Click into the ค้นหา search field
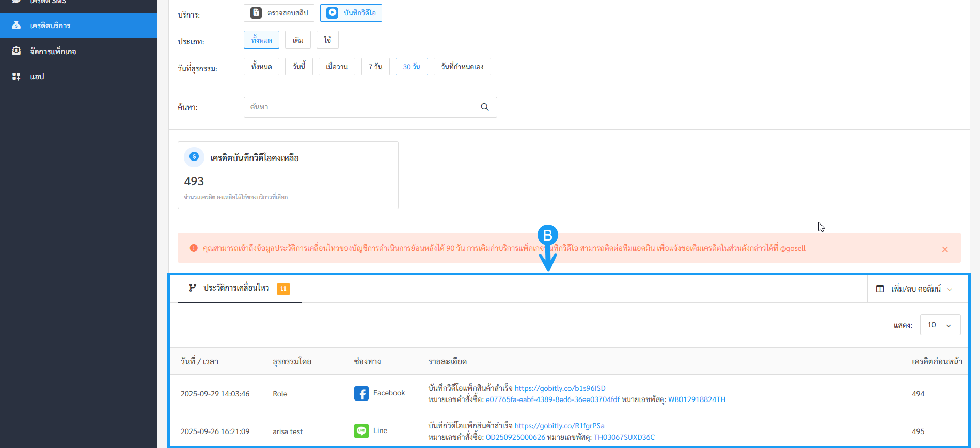Viewport: 980px width, 448px height. click(x=361, y=107)
